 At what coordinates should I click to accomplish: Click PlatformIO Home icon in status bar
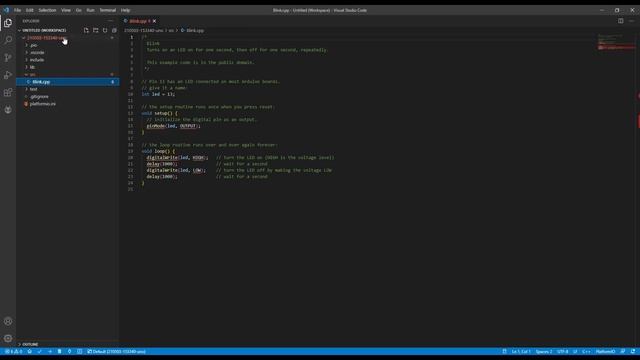pos(29,351)
